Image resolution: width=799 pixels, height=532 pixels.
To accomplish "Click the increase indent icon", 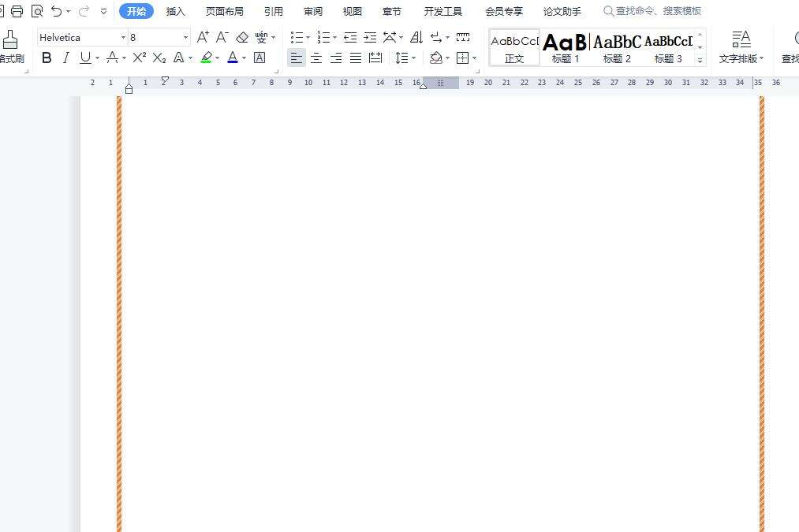I will point(370,37).
